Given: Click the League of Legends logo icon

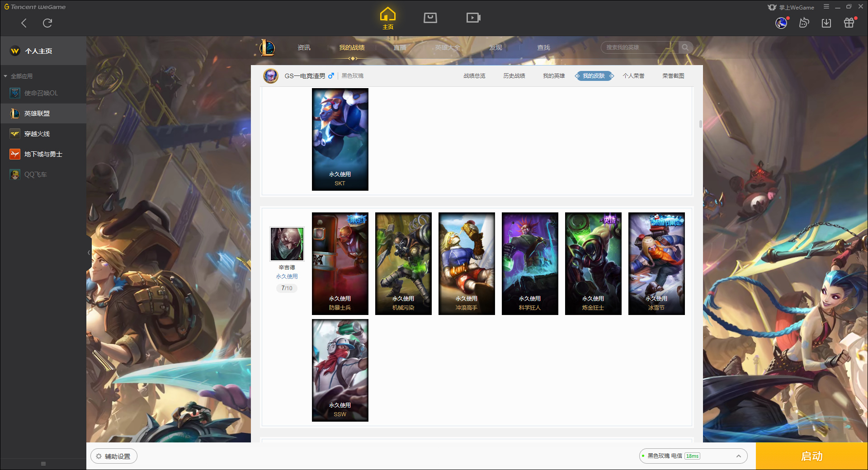Looking at the screenshot, I should click(267, 47).
